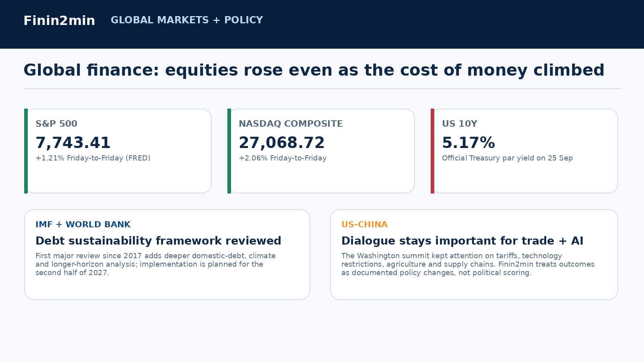Click the Official Treasury par yield note
The width and height of the screenshot is (644, 362).
[x=507, y=158]
